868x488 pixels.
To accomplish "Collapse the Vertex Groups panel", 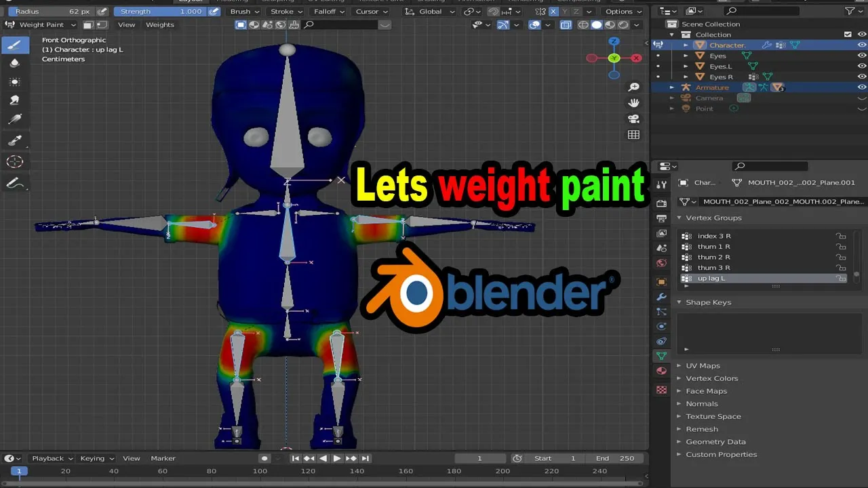I will pos(714,218).
